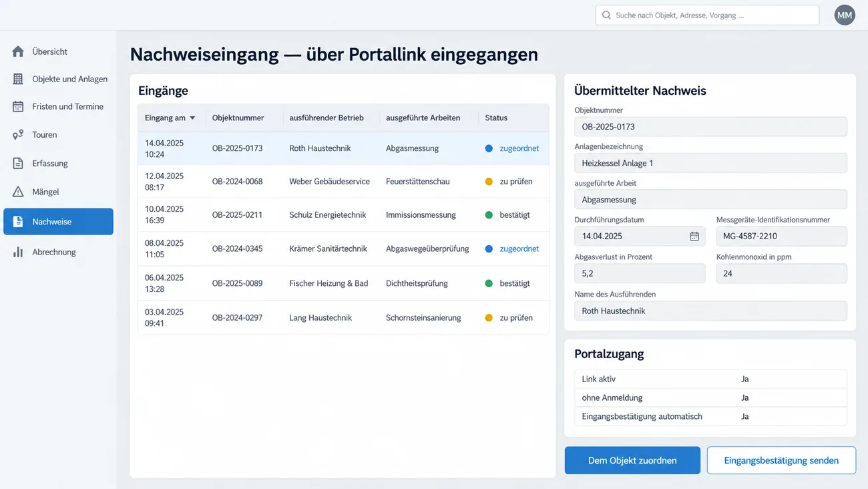Select the Immissionsmessung cell
Screen dimensions: 868x489
click(421, 215)
